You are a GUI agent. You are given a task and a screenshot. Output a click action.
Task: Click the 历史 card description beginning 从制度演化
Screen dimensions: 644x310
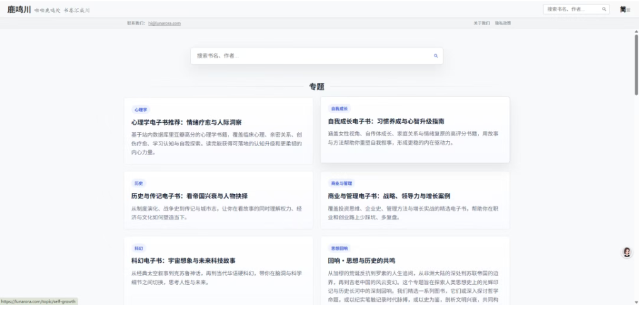point(217,213)
